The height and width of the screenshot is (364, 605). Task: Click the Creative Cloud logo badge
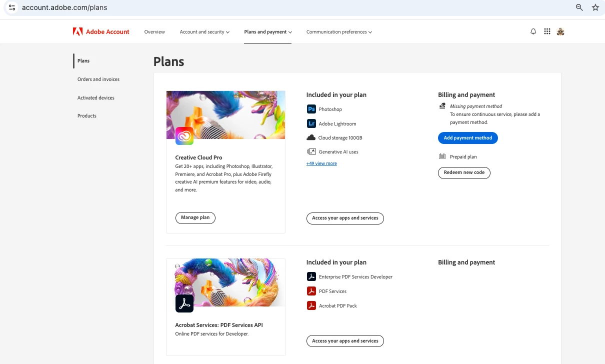[x=184, y=136]
